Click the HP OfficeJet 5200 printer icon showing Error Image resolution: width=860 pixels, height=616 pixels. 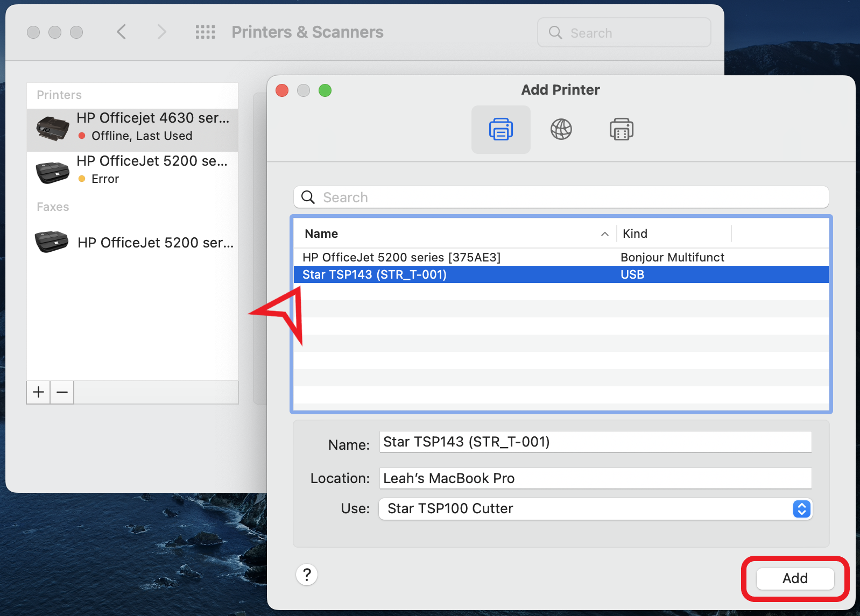(52, 172)
